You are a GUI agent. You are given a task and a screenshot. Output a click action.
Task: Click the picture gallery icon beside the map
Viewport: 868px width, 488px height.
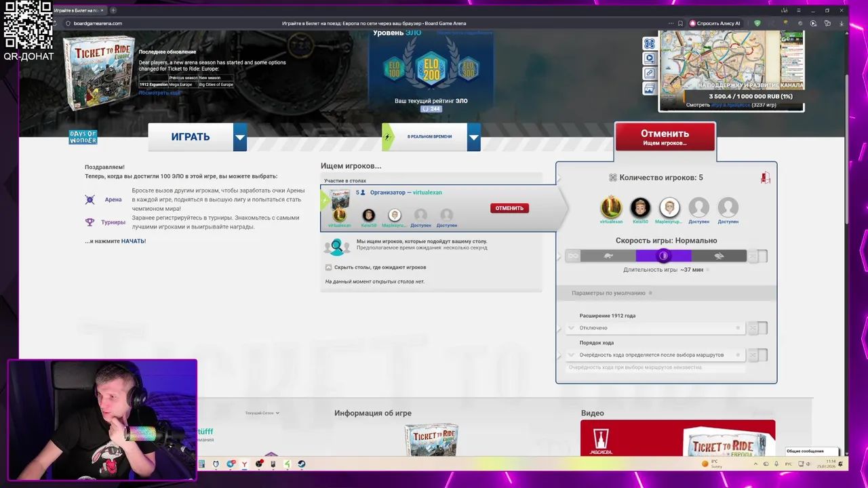(650, 89)
